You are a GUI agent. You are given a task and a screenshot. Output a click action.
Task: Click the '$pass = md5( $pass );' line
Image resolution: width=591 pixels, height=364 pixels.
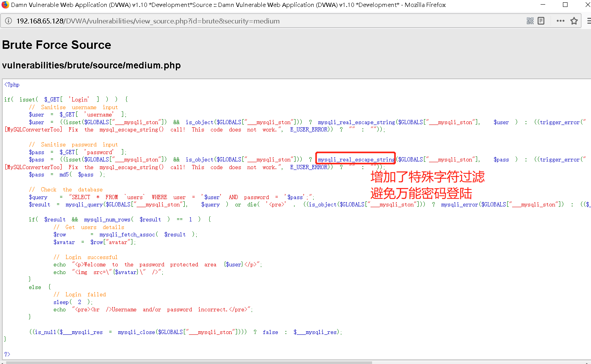click(67, 175)
